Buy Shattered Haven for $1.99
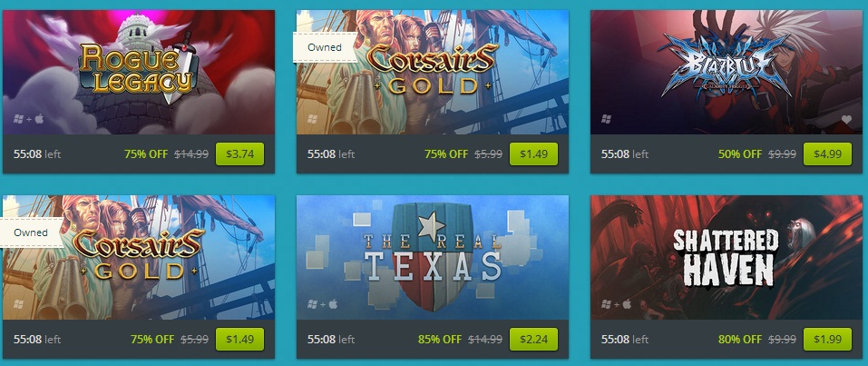The height and width of the screenshot is (366, 868). coord(827,340)
